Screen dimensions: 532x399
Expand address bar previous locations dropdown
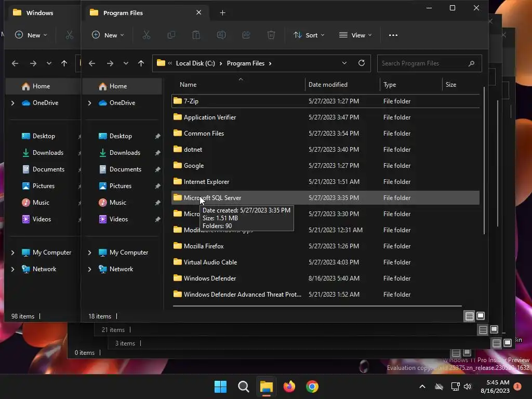coord(344,63)
